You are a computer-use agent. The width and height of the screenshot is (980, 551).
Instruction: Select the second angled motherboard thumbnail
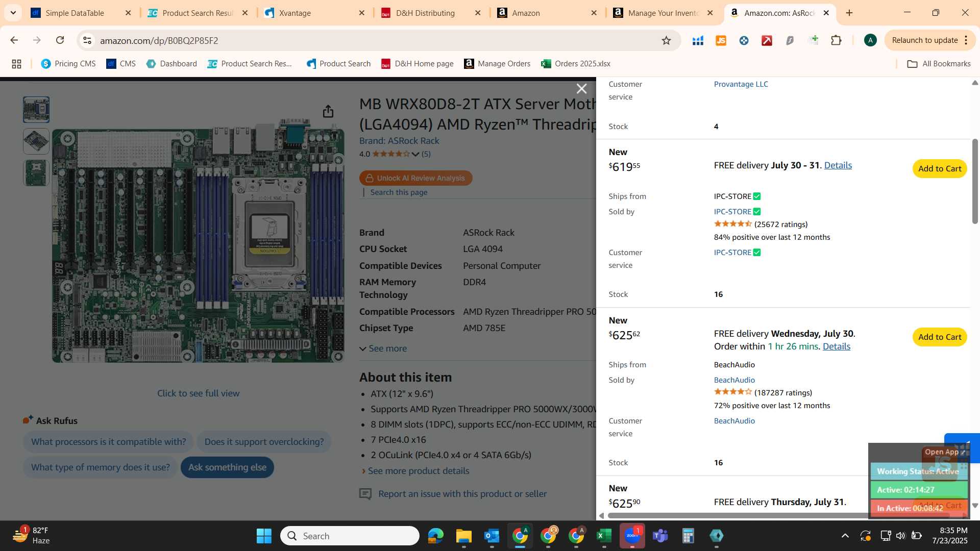pyautogui.click(x=36, y=141)
